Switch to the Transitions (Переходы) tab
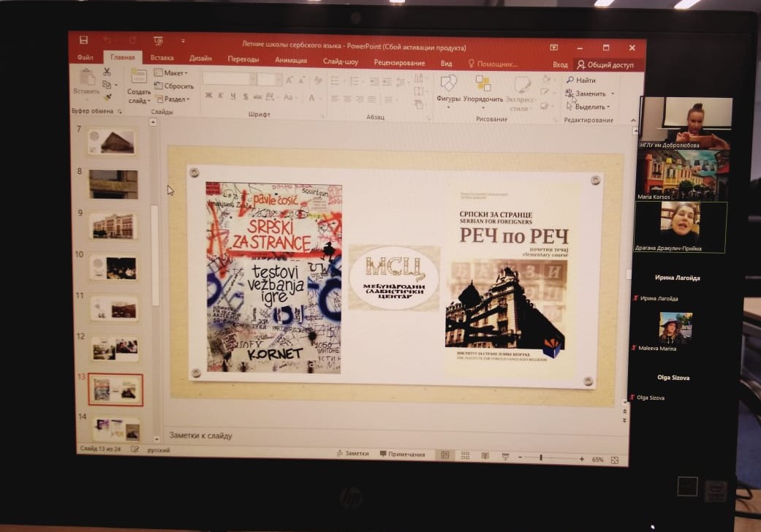761x532 pixels. tap(243, 59)
